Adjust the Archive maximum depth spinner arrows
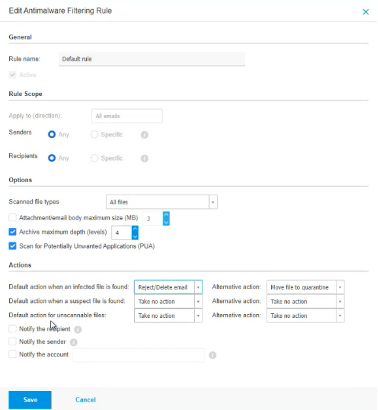The width and height of the screenshot is (378, 410). click(135, 232)
